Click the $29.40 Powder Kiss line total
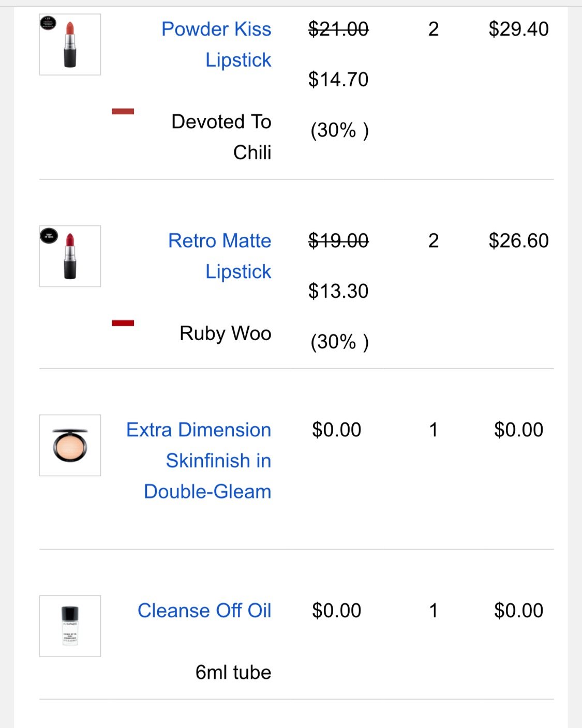 click(x=518, y=29)
